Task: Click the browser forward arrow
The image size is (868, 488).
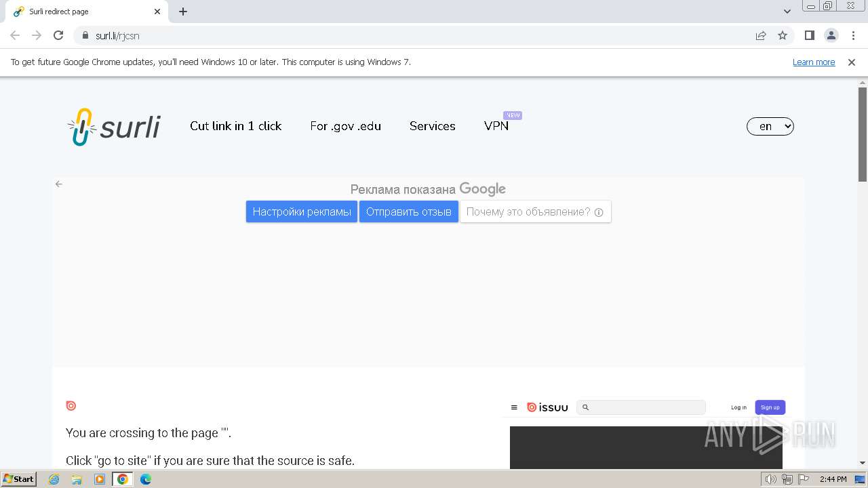Action: click(37, 36)
